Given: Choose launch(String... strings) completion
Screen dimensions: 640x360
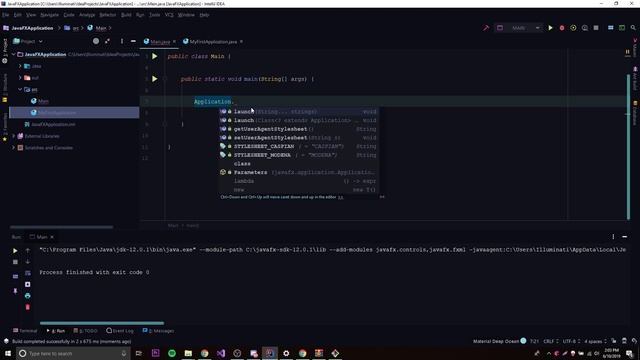Looking at the screenshot, I should pos(298,111).
